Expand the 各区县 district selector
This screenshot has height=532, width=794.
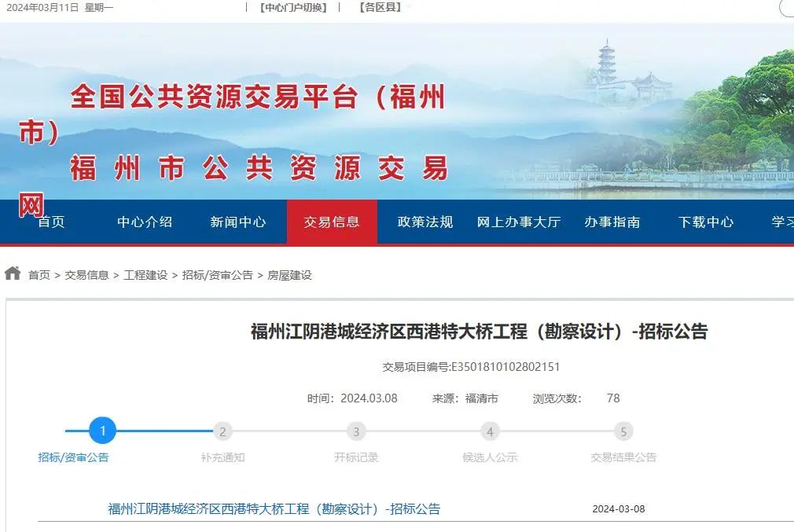[x=380, y=7]
